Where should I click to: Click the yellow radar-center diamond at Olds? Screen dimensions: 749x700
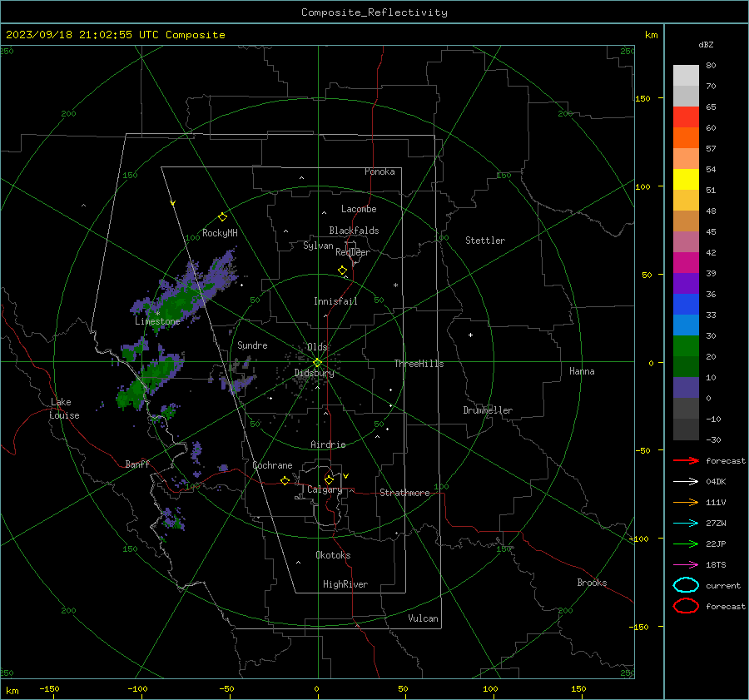pos(318,363)
